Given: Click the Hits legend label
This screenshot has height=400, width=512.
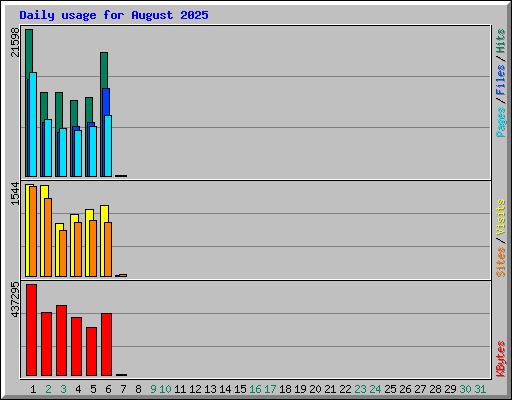Looking at the screenshot, I should point(500,41).
